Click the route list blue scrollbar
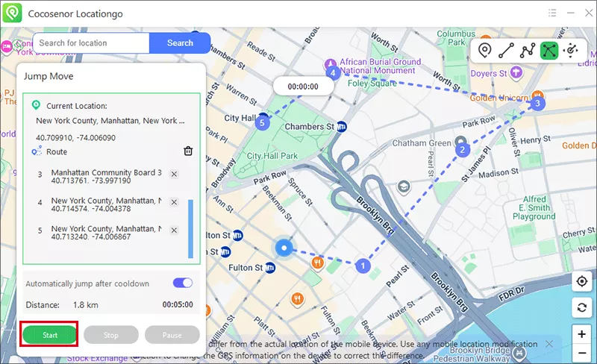 coord(190,228)
